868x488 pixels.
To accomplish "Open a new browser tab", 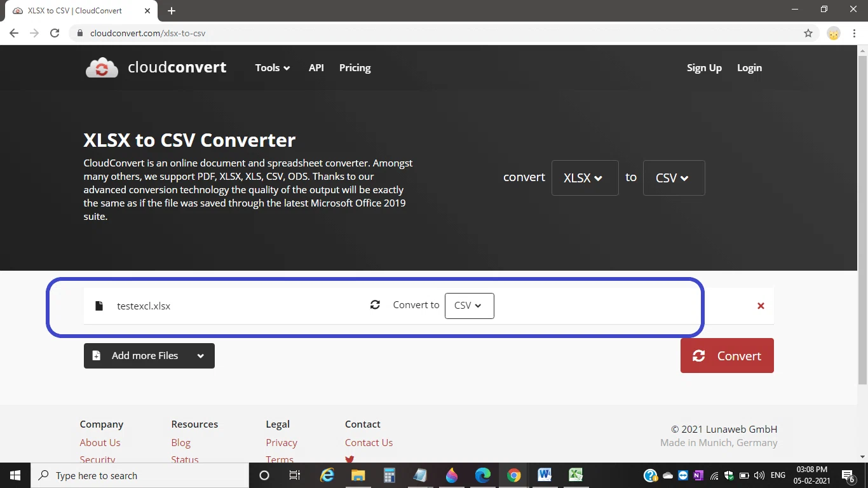I will (x=172, y=11).
